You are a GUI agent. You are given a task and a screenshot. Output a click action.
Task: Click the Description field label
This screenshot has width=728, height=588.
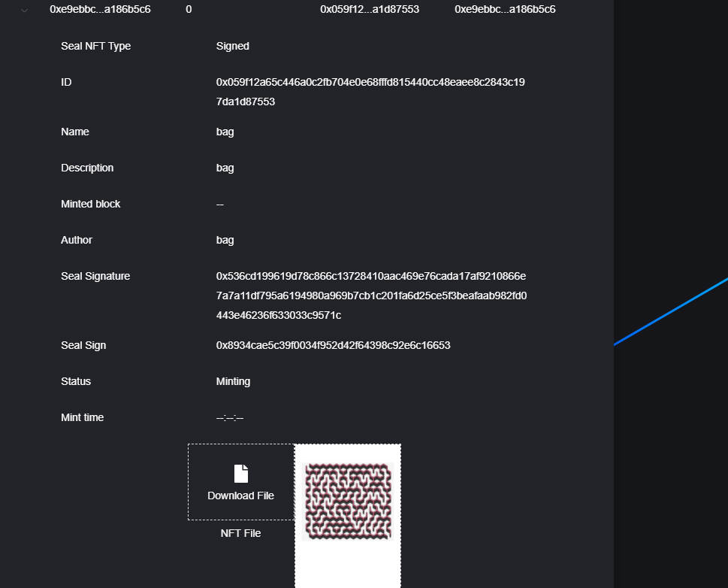87,168
